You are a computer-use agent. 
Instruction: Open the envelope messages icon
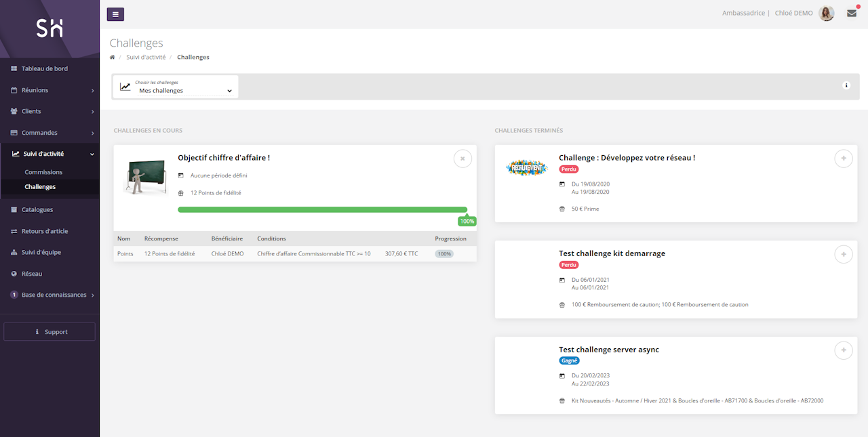tap(851, 14)
